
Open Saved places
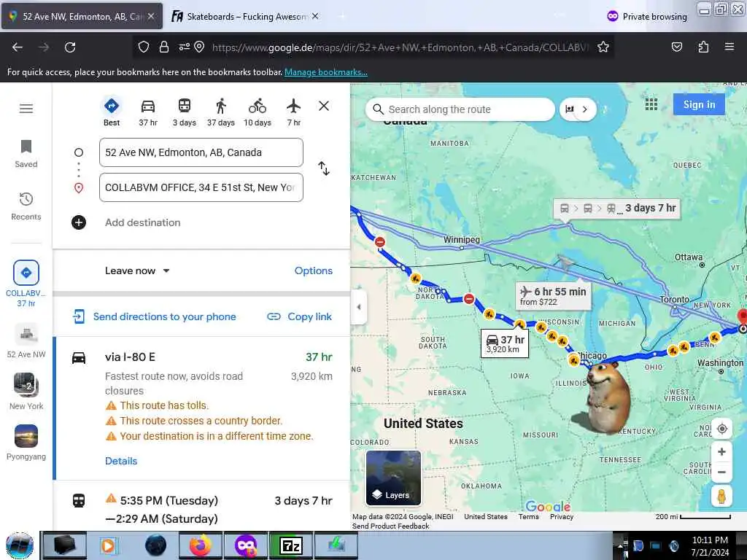click(x=26, y=154)
